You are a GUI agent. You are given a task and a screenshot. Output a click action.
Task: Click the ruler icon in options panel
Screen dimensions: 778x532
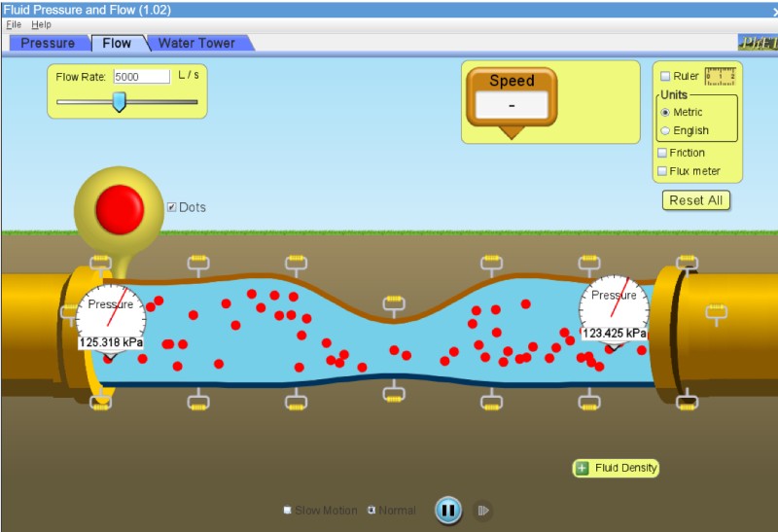720,76
